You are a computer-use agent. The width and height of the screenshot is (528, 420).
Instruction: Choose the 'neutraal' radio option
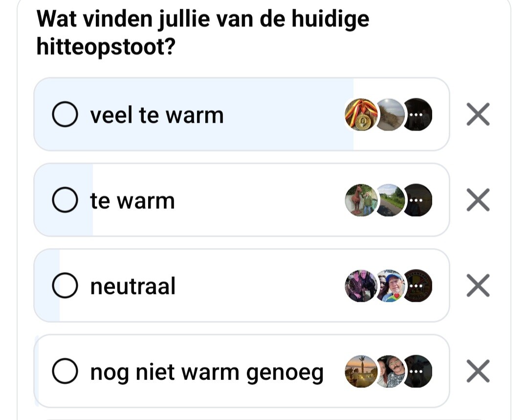tap(65, 286)
